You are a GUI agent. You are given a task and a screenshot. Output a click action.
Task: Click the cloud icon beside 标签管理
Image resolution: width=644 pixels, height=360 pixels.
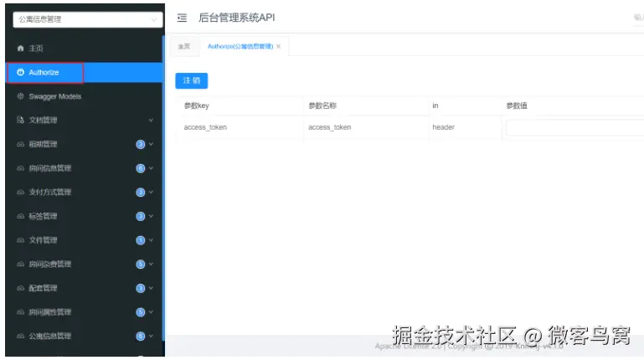pos(21,216)
